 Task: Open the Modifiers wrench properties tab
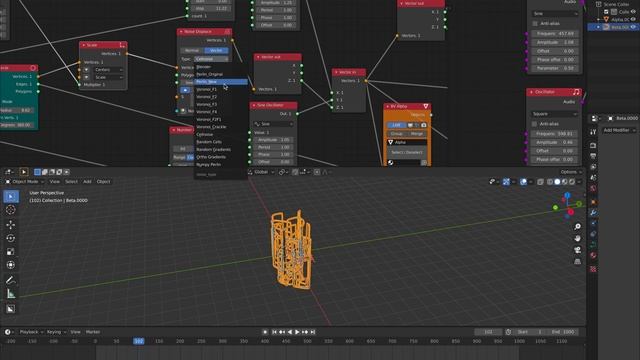[593, 213]
